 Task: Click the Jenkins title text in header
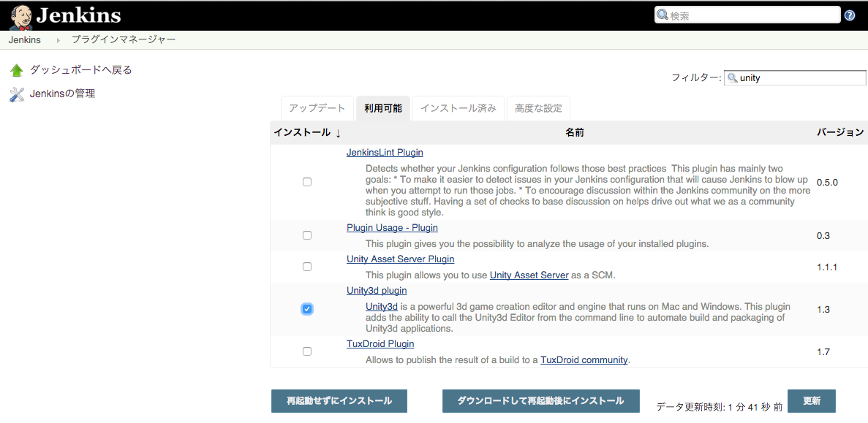(78, 15)
